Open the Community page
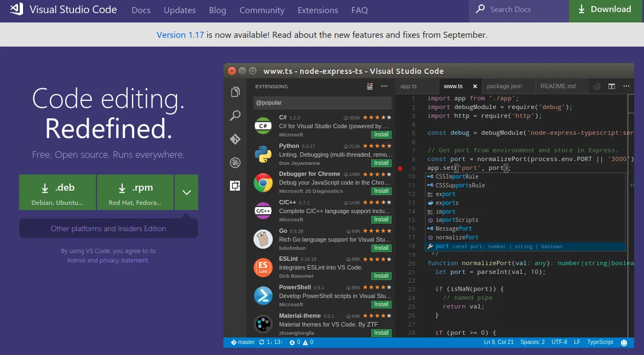 tap(262, 10)
